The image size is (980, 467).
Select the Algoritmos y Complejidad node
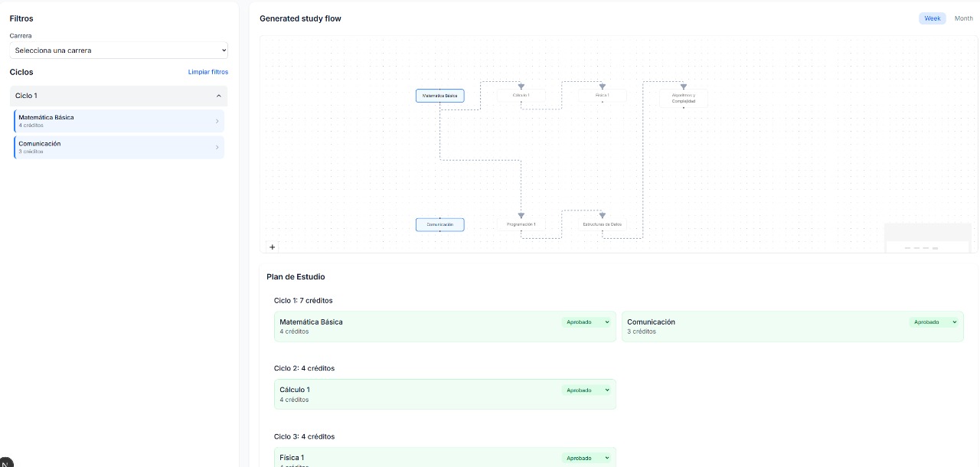tap(683, 97)
